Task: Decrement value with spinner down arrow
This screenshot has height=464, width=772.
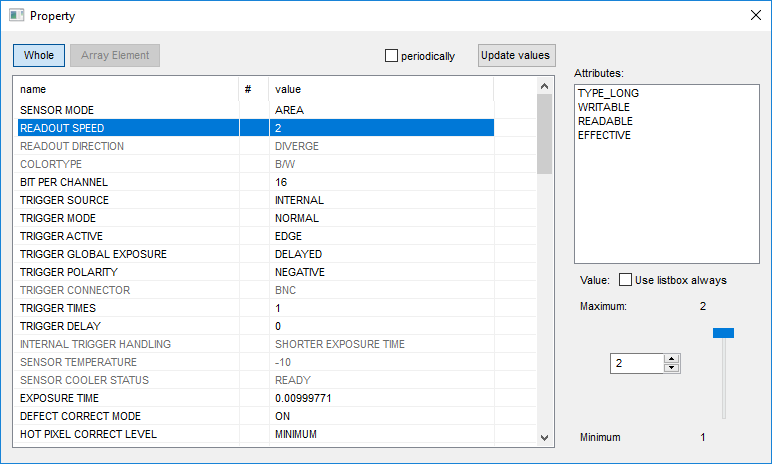Action: [x=672, y=368]
